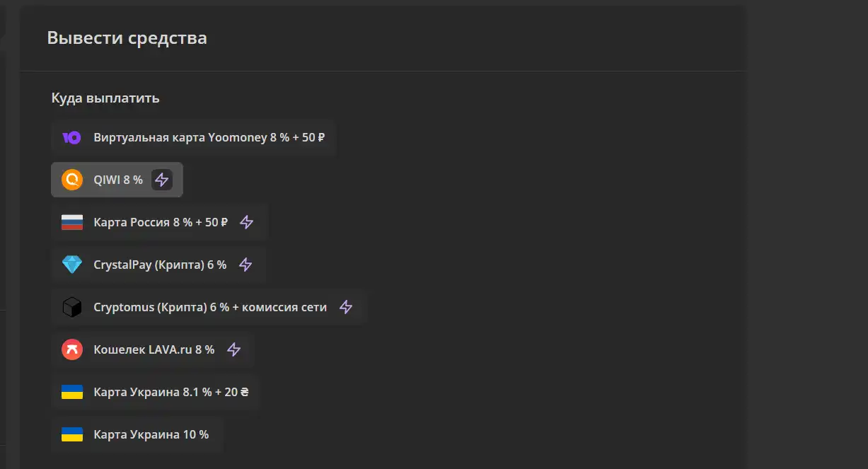Click the CrystalPay diamond icon

click(x=72, y=265)
